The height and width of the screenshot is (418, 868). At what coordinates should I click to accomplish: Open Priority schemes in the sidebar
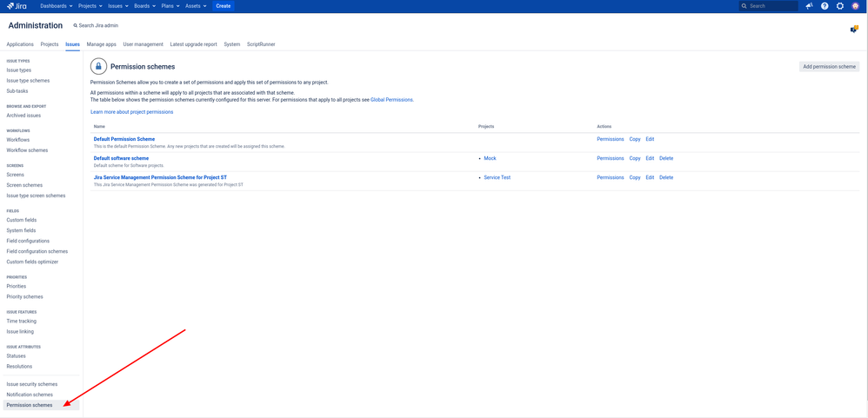point(25,297)
